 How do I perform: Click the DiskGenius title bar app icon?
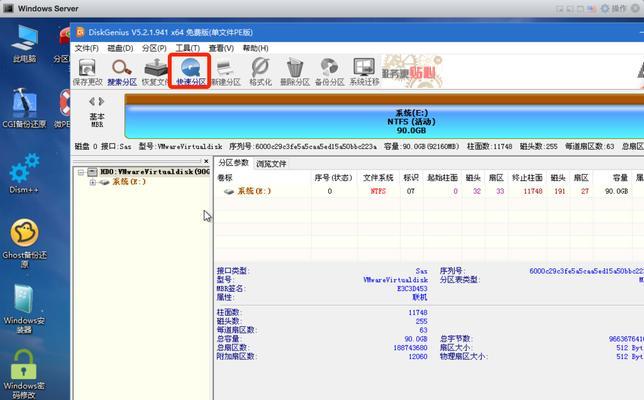point(80,32)
